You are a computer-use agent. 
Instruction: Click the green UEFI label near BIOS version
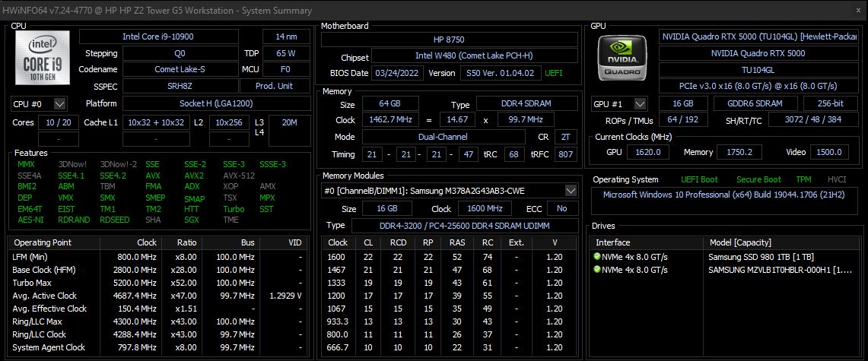[x=555, y=73]
